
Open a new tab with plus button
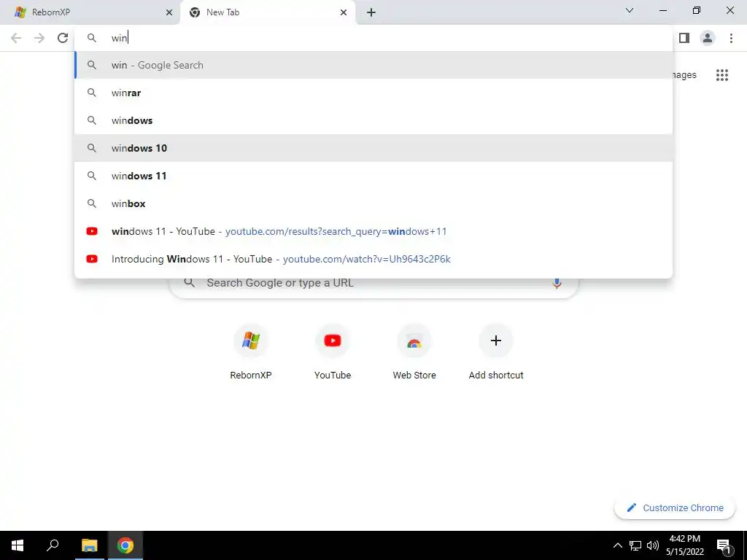point(371,12)
